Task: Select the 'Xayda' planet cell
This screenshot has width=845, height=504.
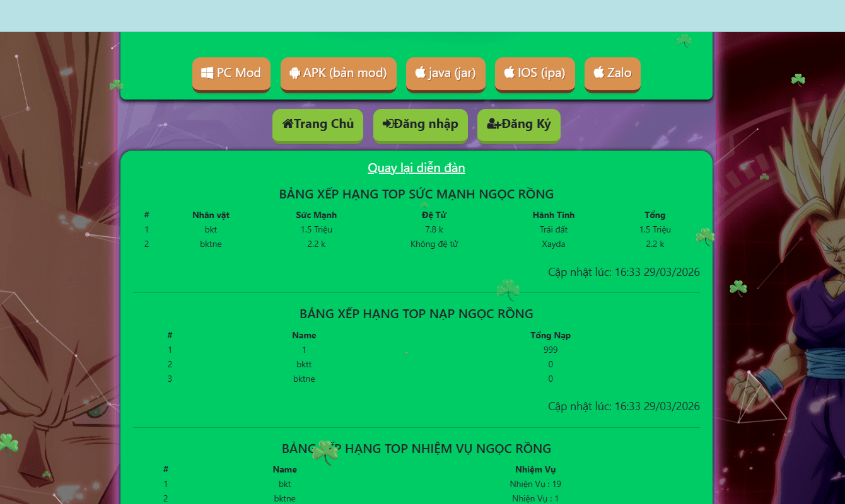Action: click(554, 244)
